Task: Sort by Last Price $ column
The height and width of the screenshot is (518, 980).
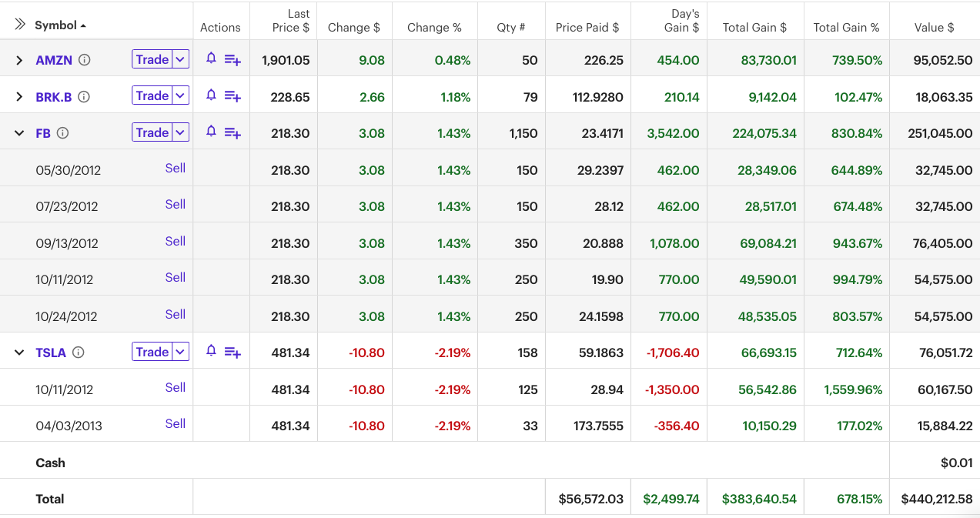Action: pos(291,21)
